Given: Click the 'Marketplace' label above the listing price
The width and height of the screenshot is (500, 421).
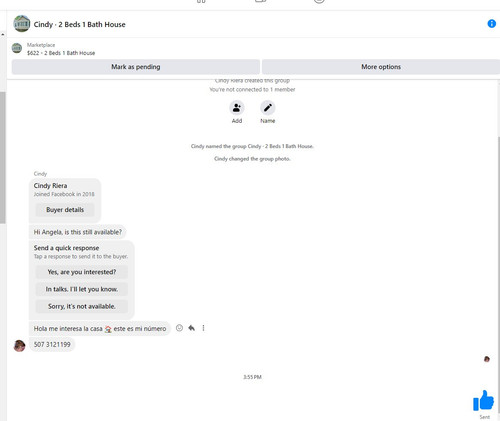Looking at the screenshot, I should [41, 45].
